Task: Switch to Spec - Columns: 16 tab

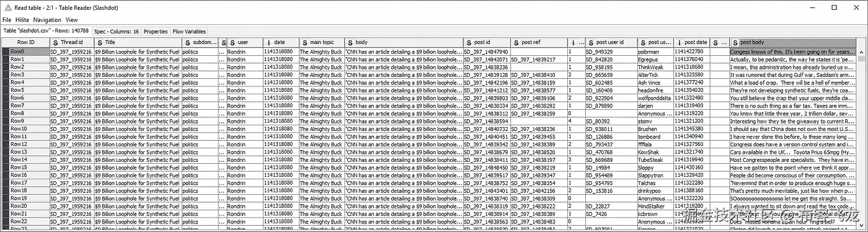Action: 116,31
